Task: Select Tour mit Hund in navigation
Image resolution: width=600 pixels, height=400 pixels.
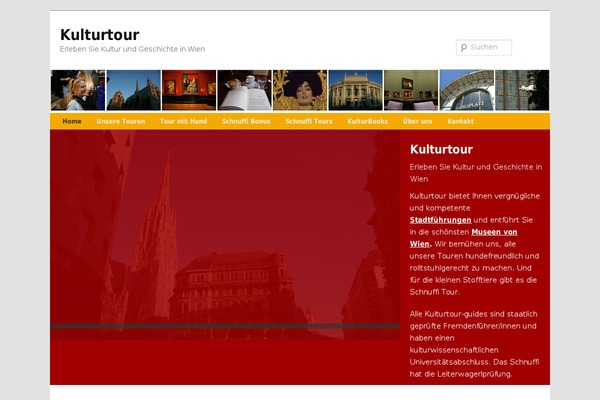Action: (x=183, y=121)
